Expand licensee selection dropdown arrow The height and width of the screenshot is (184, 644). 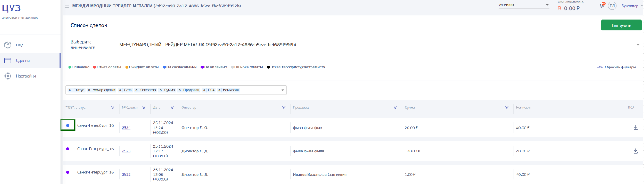coord(638,45)
